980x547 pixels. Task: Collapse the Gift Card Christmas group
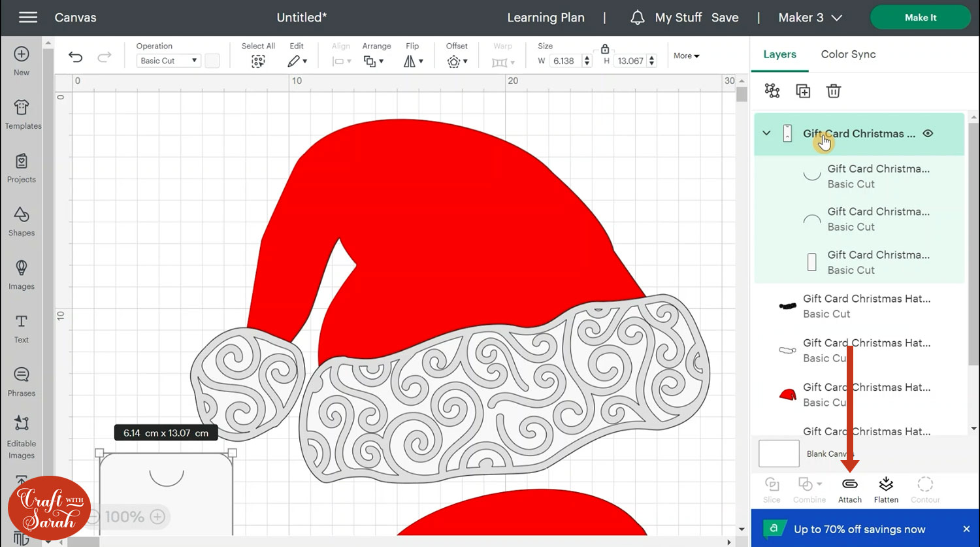click(x=766, y=133)
